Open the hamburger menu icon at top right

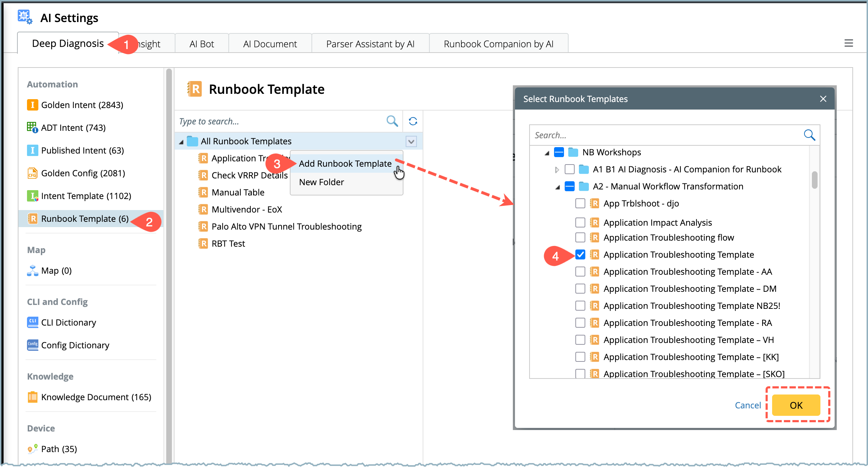pos(848,43)
